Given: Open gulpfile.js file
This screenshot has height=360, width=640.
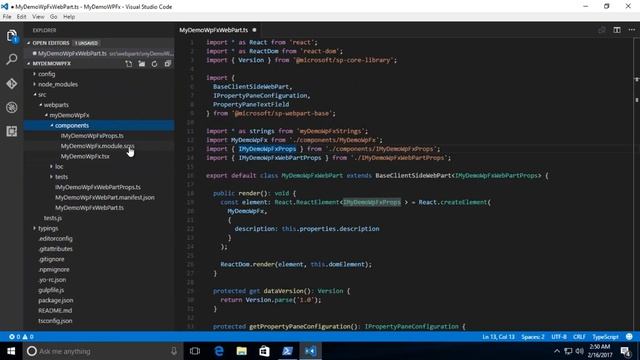Looking at the screenshot, I should click(x=51, y=290).
